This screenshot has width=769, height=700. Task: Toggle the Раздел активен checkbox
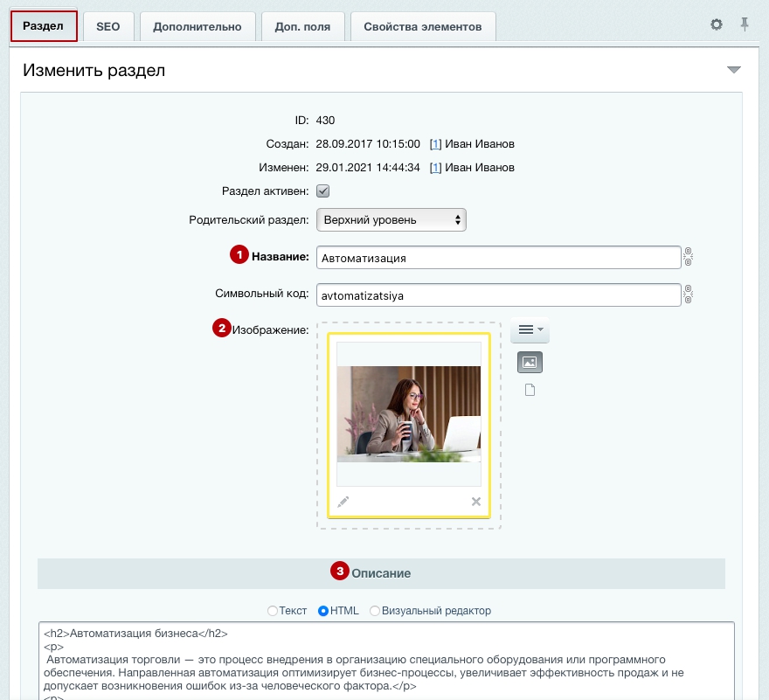coord(322,191)
